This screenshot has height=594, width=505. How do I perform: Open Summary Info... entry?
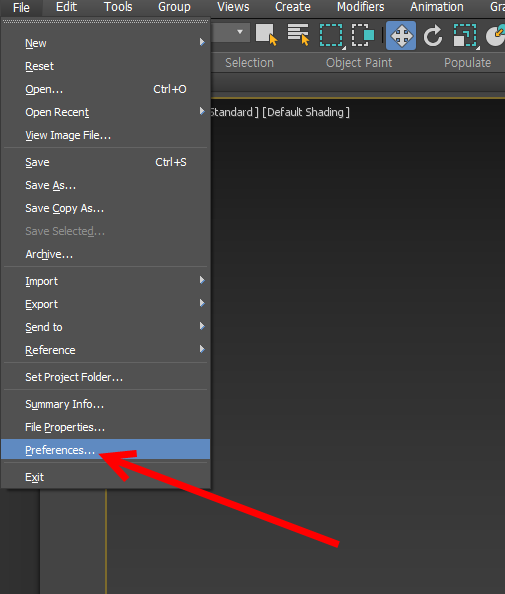point(106,404)
